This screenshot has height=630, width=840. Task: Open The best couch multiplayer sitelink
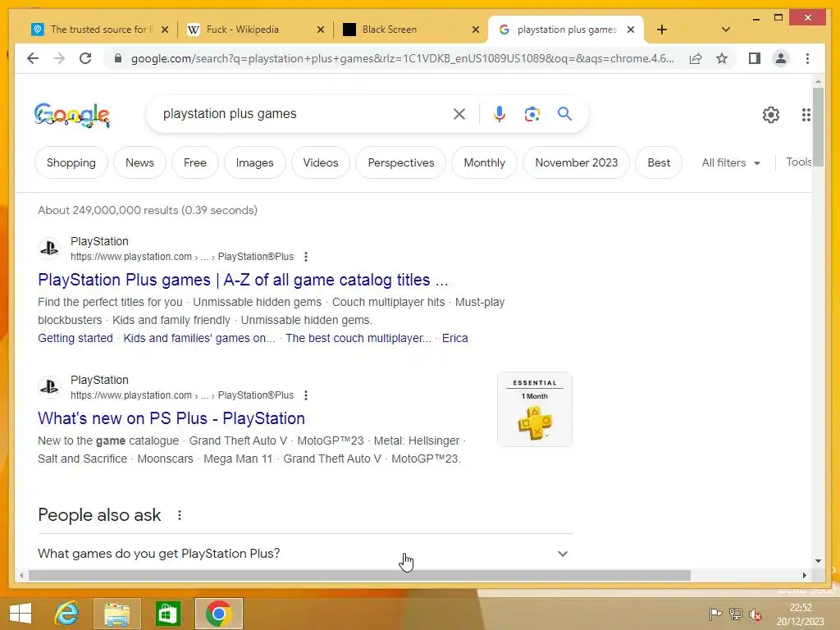click(358, 338)
